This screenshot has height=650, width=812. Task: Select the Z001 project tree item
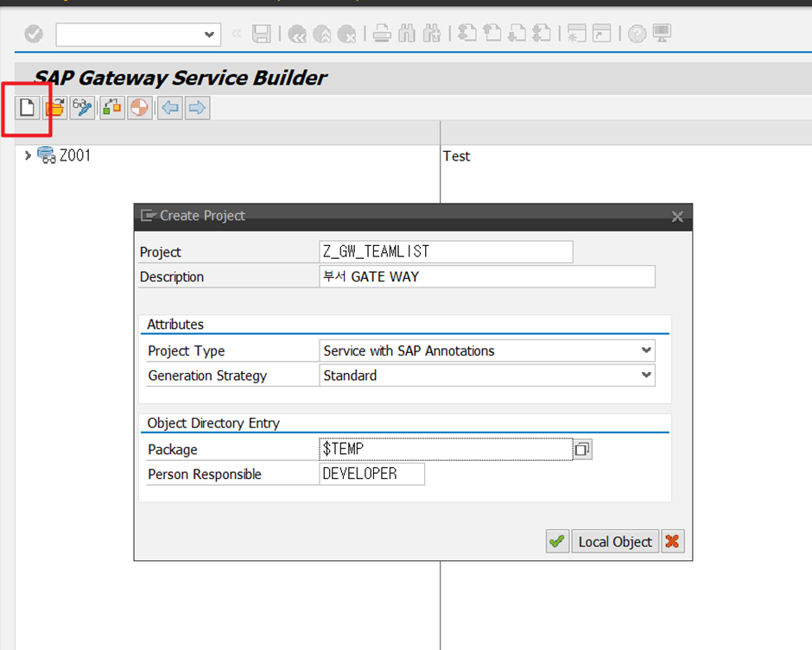[x=75, y=155]
